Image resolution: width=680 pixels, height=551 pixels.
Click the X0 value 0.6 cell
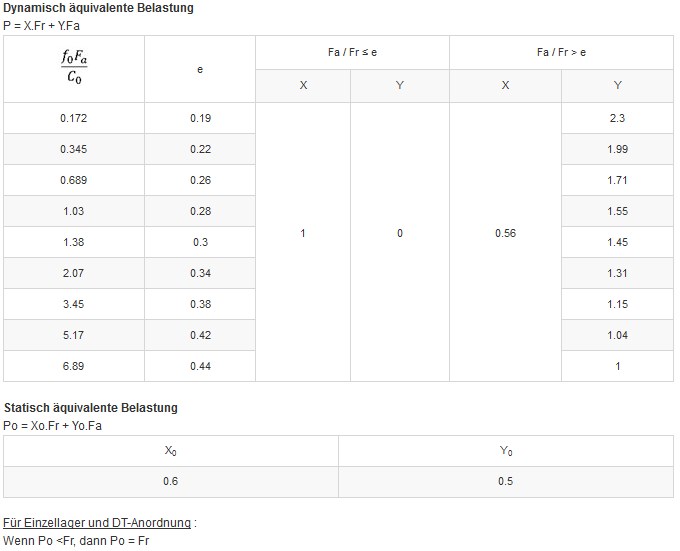pos(171,482)
